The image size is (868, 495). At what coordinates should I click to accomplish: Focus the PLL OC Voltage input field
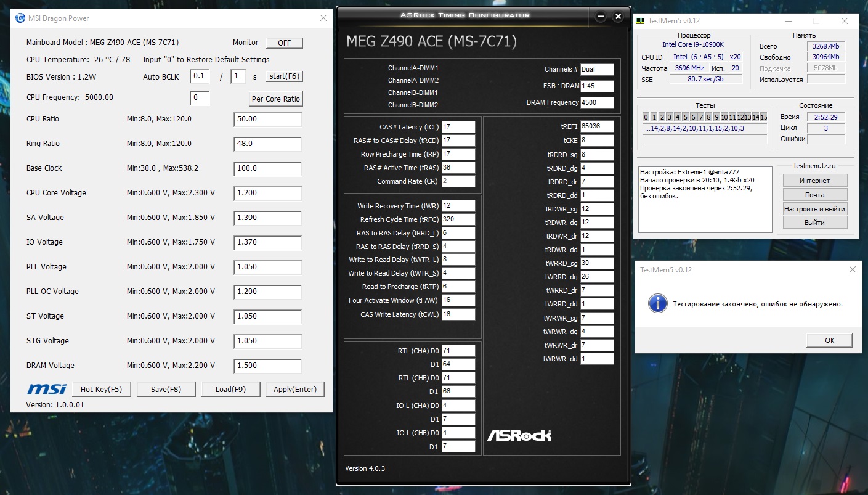click(x=268, y=292)
